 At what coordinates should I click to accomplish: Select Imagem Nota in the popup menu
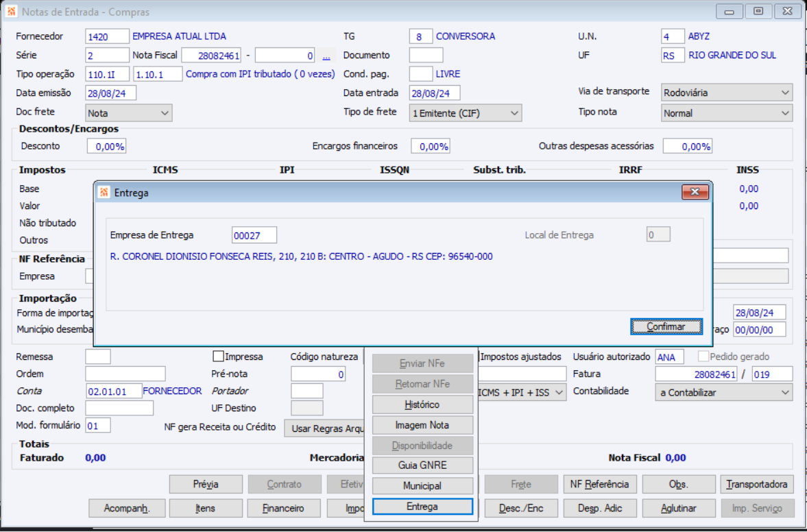click(422, 425)
